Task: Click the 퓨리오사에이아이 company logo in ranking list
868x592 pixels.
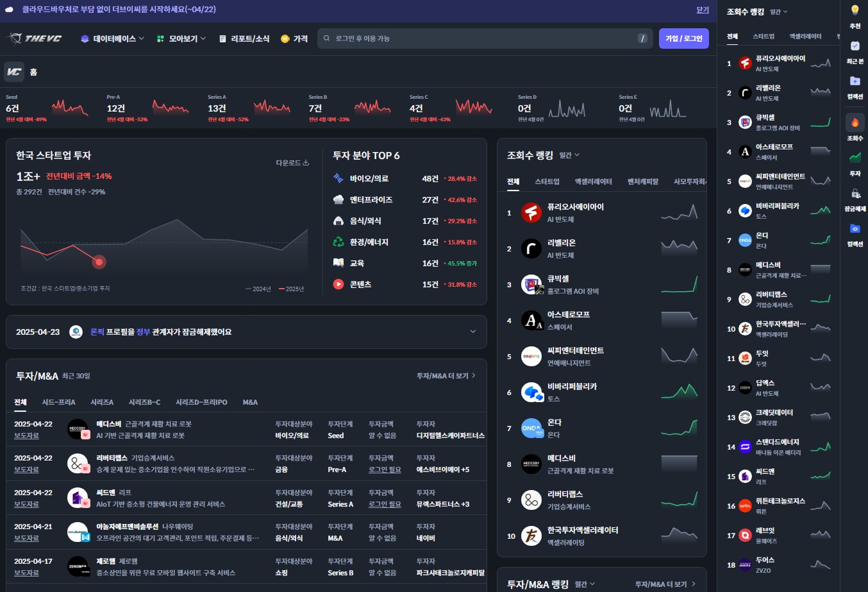Action: coord(531,212)
